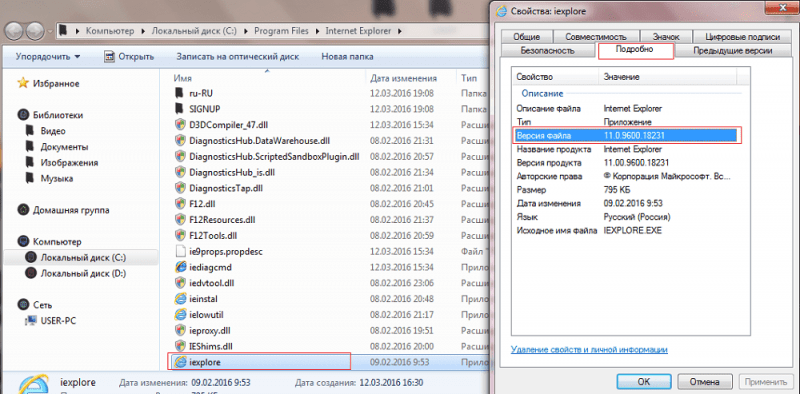Open Документы library in navigation pane
Viewport: 800px width, 394px height.
(x=64, y=147)
